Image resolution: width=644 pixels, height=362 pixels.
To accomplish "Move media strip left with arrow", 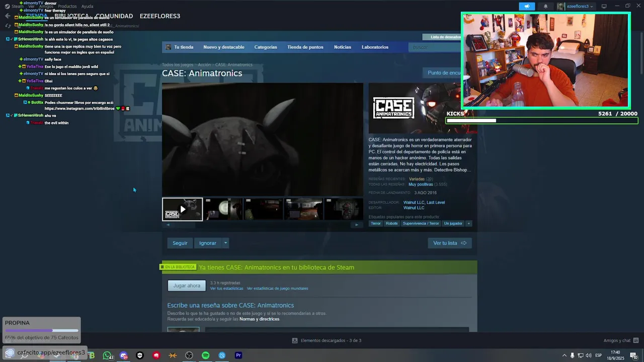I will point(168,225).
